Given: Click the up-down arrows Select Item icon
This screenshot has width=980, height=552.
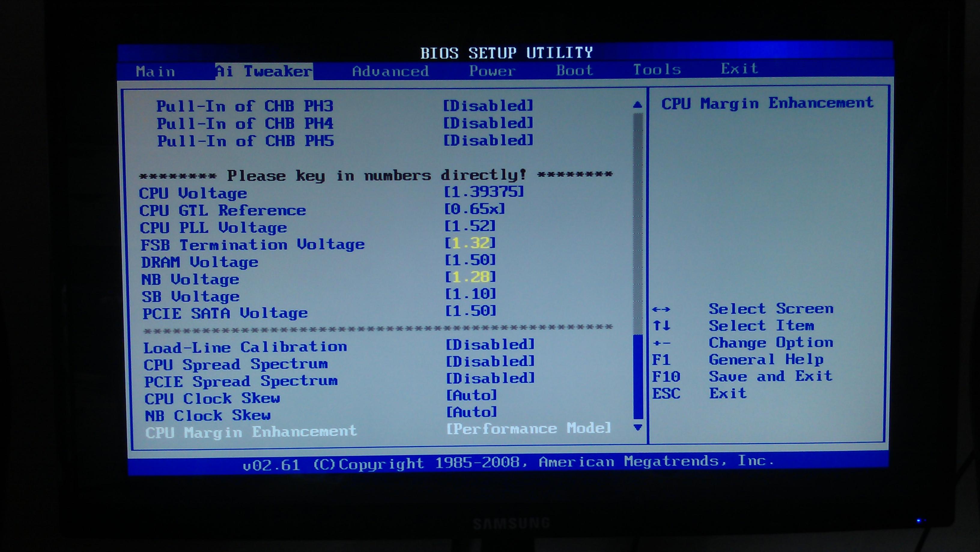Looking at the screenshot, I should pos(662,326).
